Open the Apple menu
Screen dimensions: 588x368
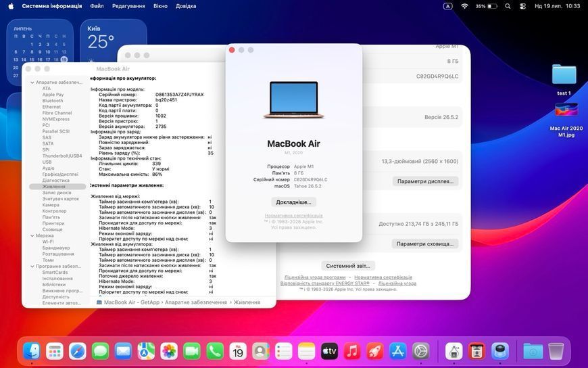click(11, 6)
